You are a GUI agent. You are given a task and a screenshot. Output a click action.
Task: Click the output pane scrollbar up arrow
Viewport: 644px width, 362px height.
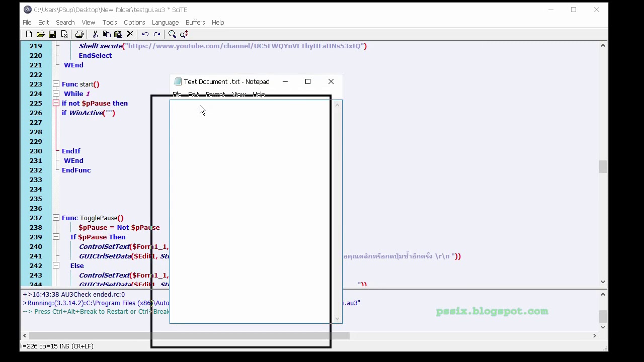pos(603,295)
